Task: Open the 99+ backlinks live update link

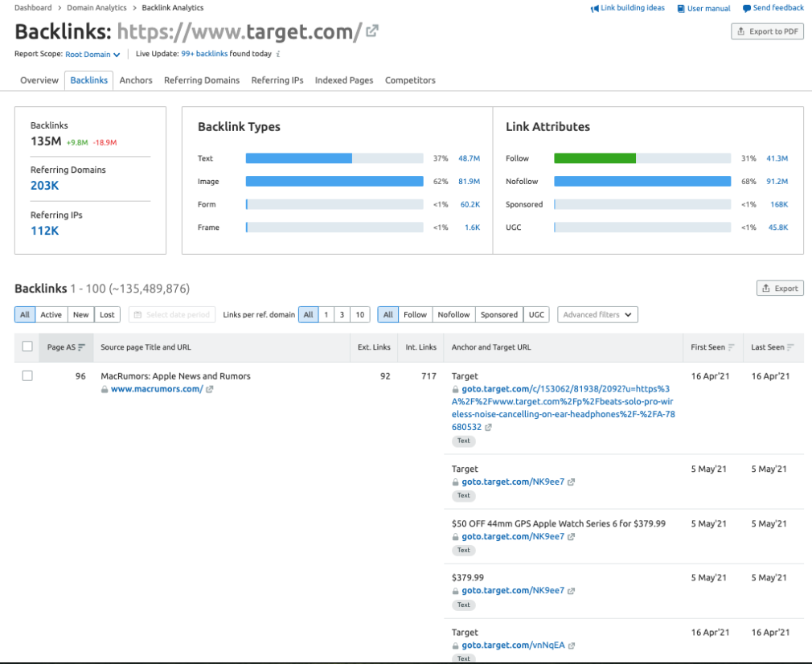Action: 204,54
